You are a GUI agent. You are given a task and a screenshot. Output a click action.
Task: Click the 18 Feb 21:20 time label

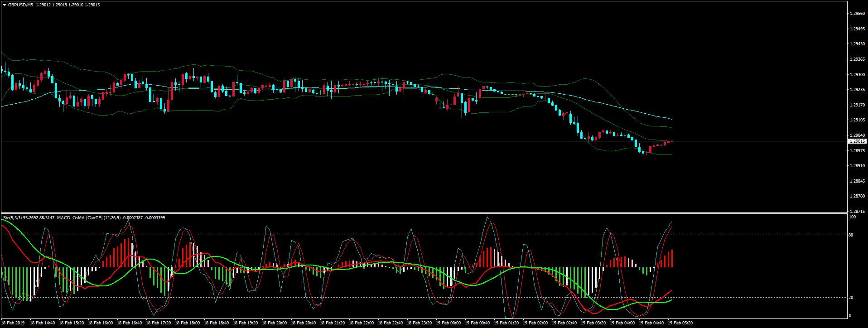[x=332, y=323]
